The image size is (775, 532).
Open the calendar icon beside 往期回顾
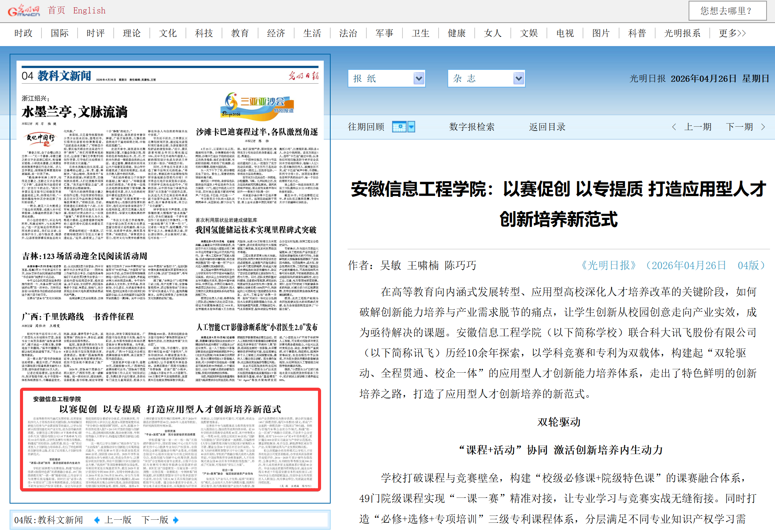(399, 127)
